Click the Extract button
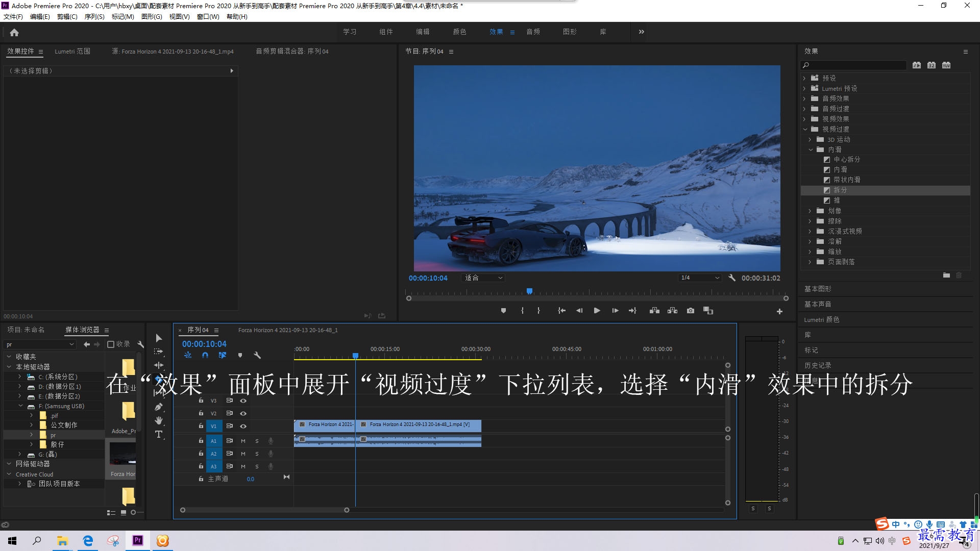 tap(672, 311)
